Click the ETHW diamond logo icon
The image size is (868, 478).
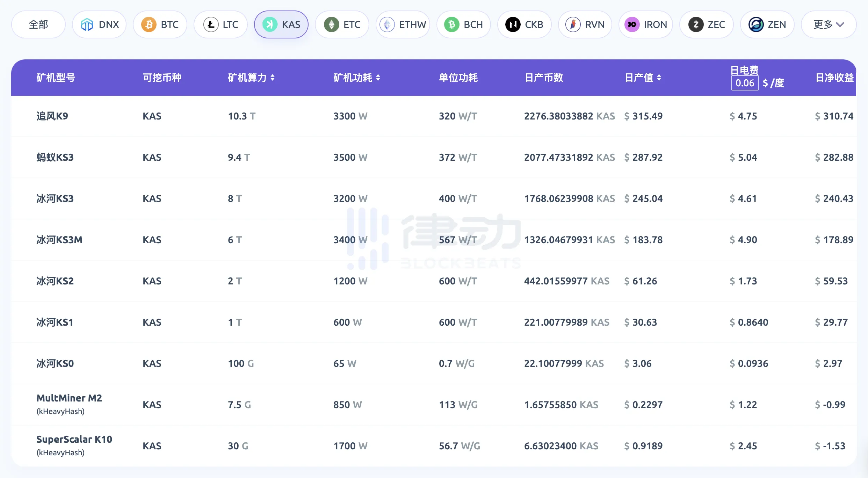(387, 24)
